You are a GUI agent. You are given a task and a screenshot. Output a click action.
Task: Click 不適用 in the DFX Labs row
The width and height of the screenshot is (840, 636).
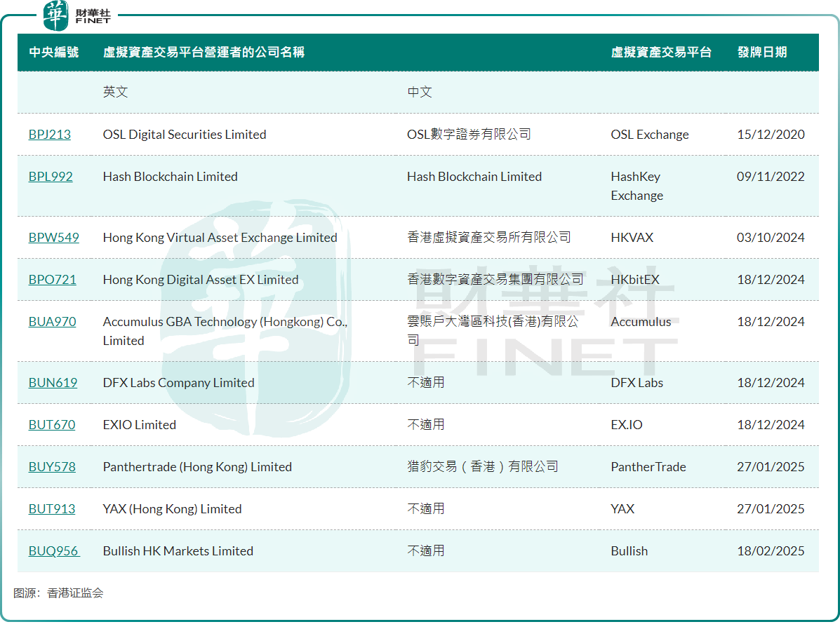pos(426,383)
